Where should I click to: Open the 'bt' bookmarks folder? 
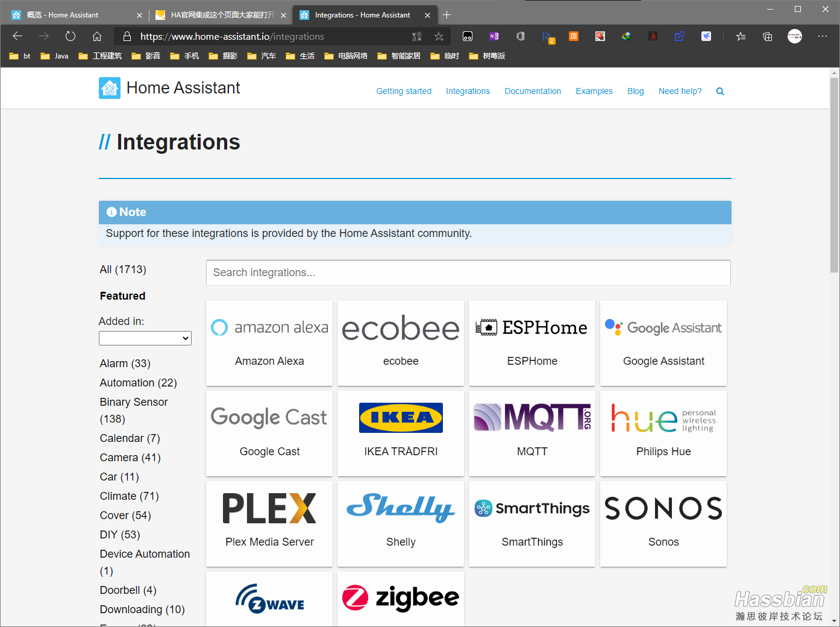click(20, 56)
